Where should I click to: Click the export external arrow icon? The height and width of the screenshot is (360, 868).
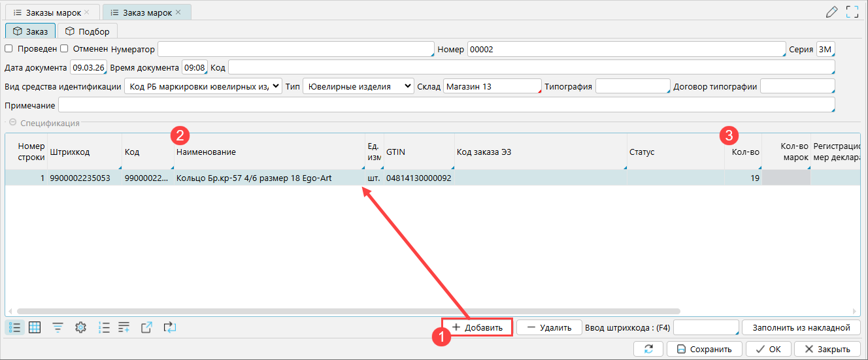tap(147, 328)
